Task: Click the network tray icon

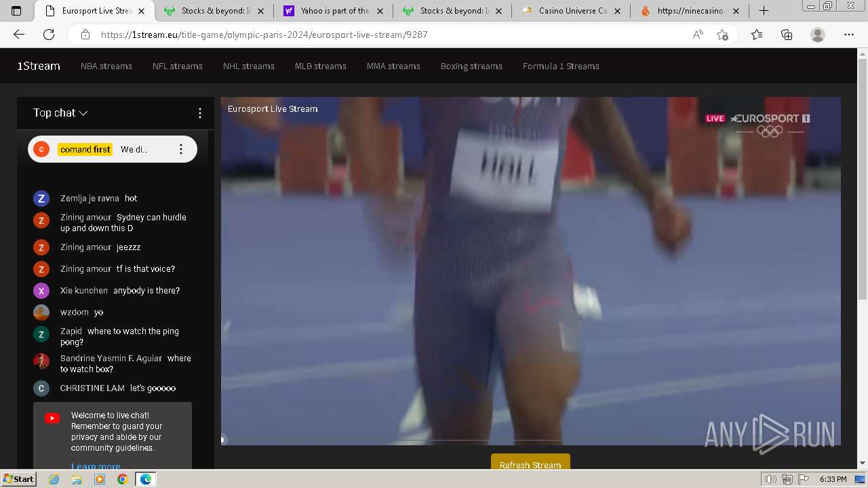Action: (x=787, y=479)
